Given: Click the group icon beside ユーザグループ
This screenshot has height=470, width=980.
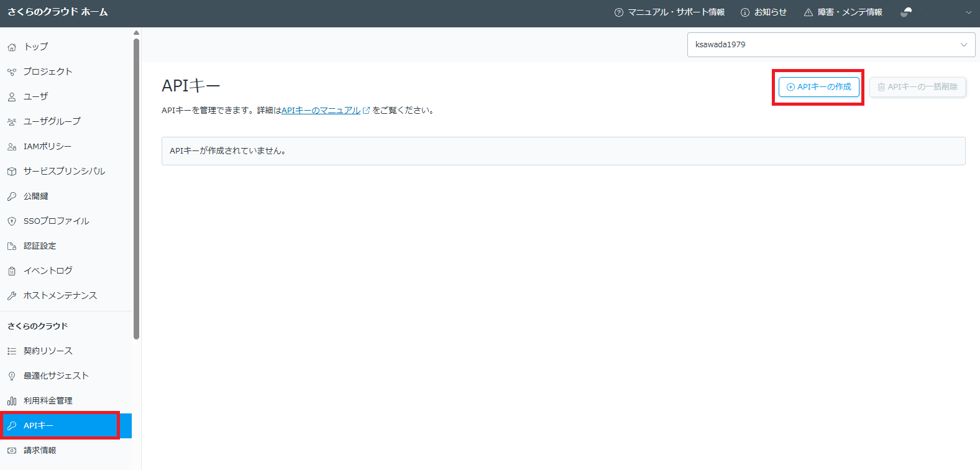Looking at the screenshot, I should pos(12,122).
